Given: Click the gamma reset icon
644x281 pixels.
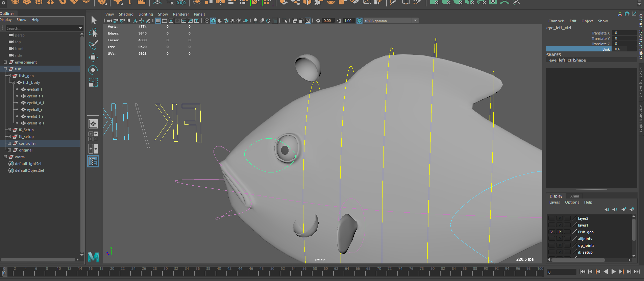Looking at the screenshot, I should 339,21.
